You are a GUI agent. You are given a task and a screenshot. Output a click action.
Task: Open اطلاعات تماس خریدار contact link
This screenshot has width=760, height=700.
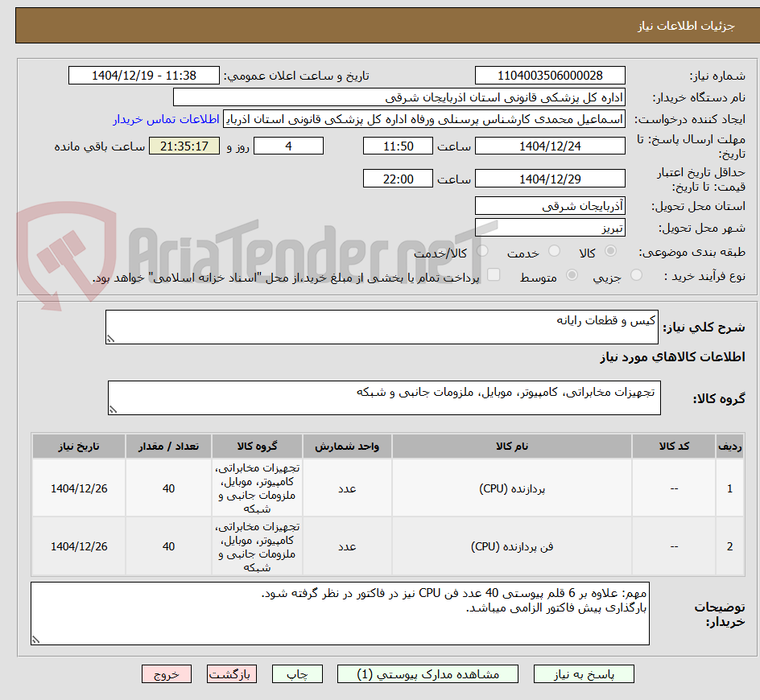[x=166, y=119]
